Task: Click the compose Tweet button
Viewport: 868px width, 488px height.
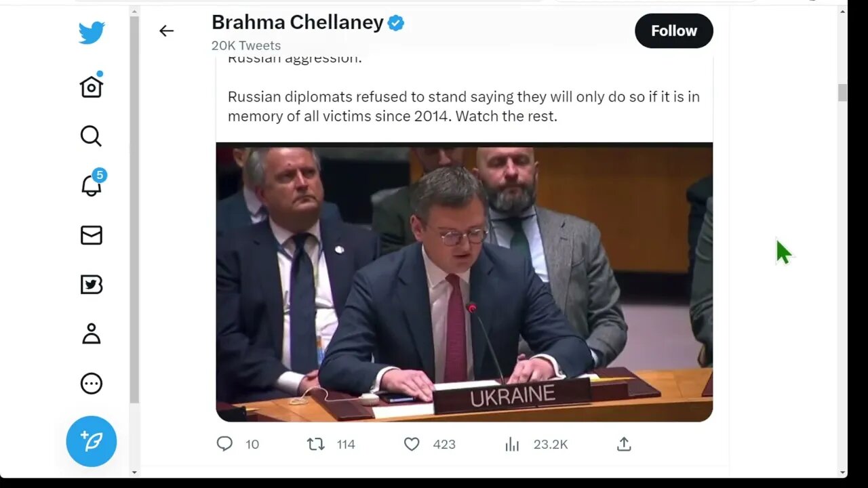Action: coord(92,441)
